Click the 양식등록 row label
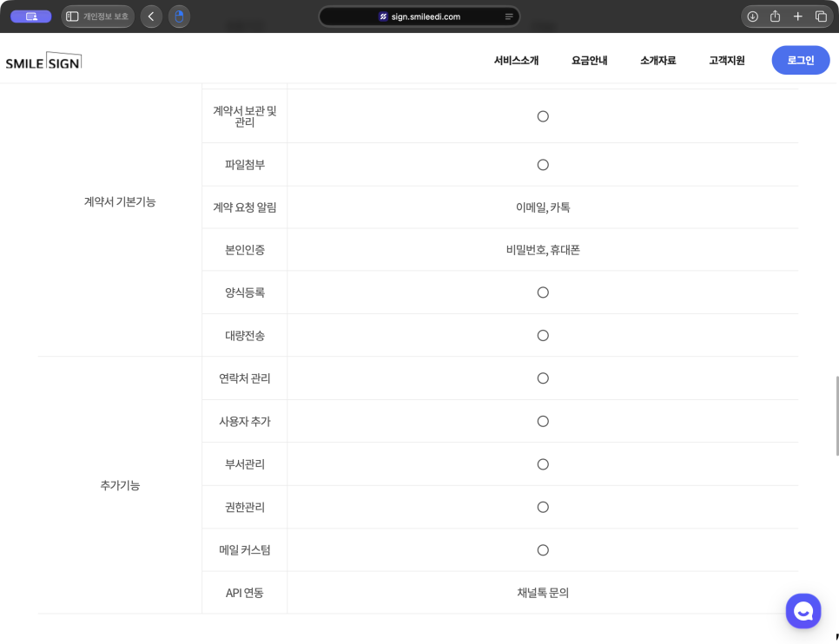This screenshot has width=839, height=644. tap(245, 292)
